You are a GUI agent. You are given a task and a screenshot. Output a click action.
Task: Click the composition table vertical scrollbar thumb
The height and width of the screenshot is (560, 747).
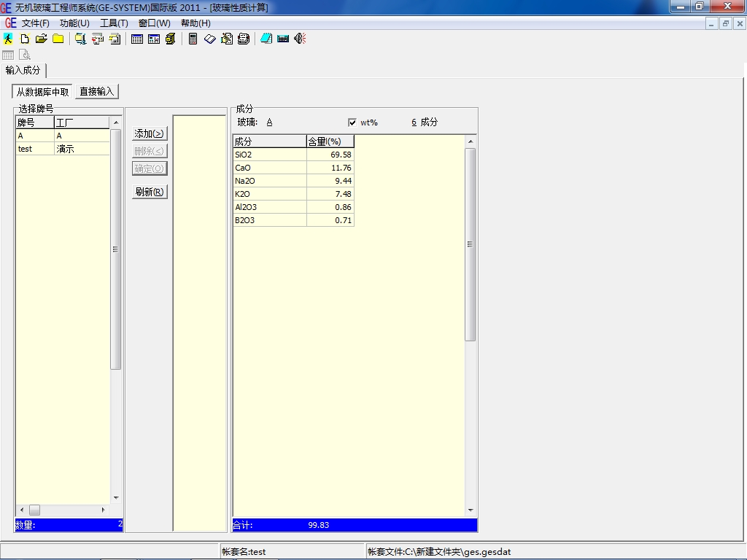(471, 244)
